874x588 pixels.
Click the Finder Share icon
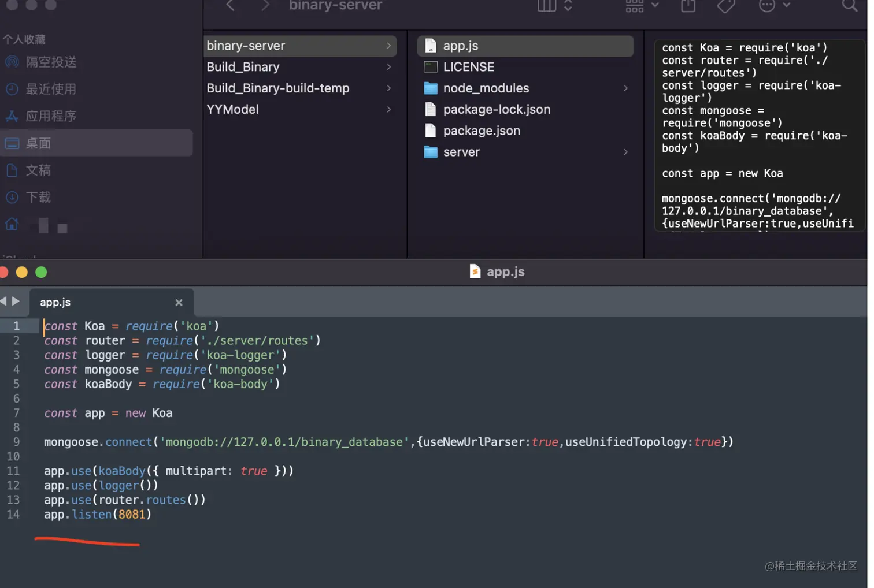tap(688, 5)
